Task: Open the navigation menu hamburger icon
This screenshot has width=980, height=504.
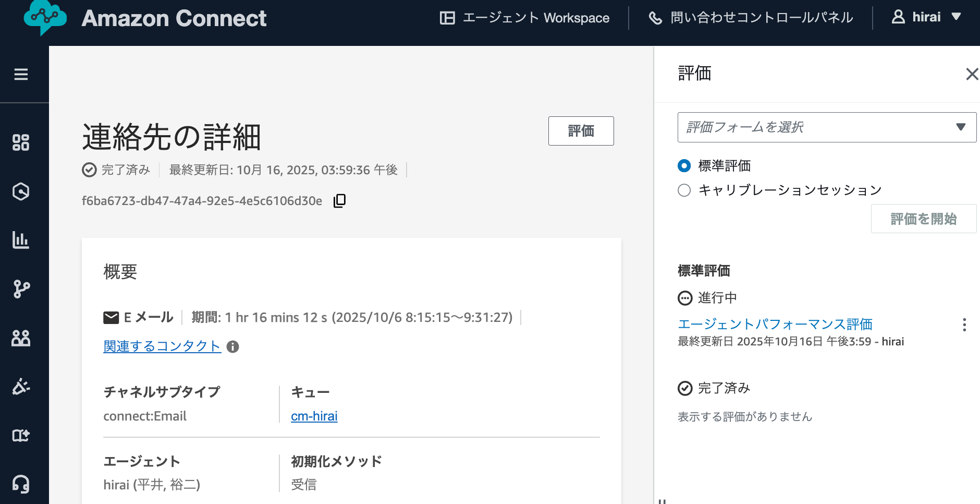Action: coord(21,74)
